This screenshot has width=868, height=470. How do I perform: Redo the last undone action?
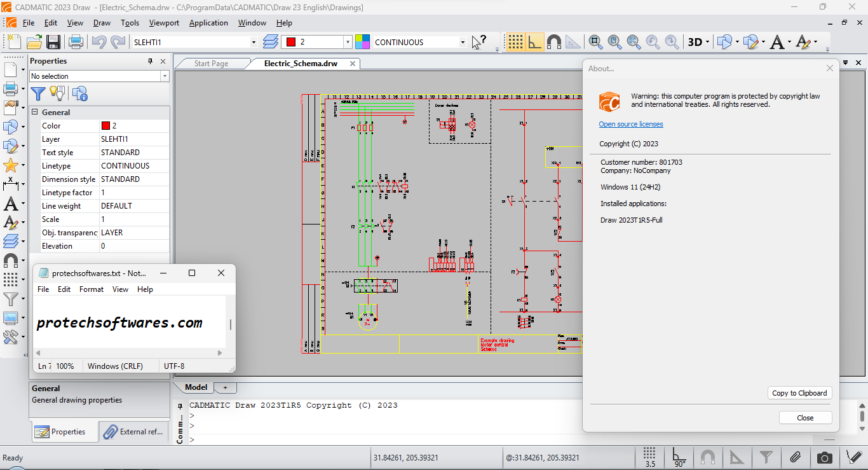pos(118,42)
